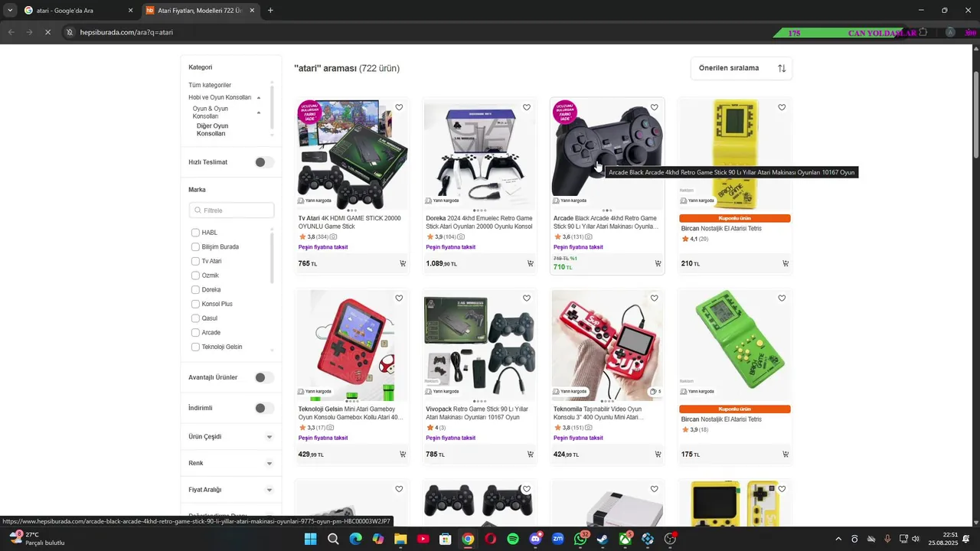The image size is (980, 551).
Task: Click the brand Filtrele search field
Action: 231,210
